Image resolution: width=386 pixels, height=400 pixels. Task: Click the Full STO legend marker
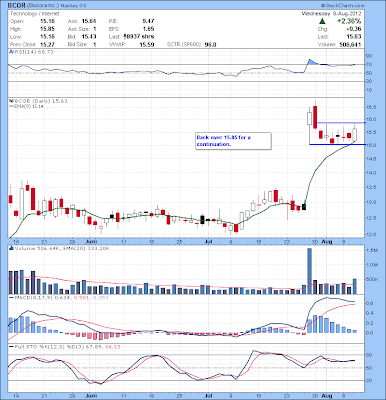coord(11,347)
